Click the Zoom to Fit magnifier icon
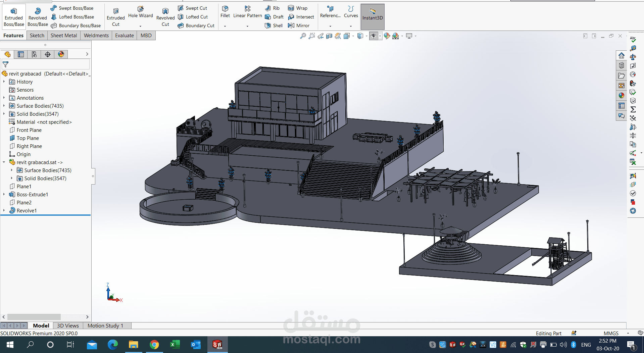644x353 pixels. [303, 36]
